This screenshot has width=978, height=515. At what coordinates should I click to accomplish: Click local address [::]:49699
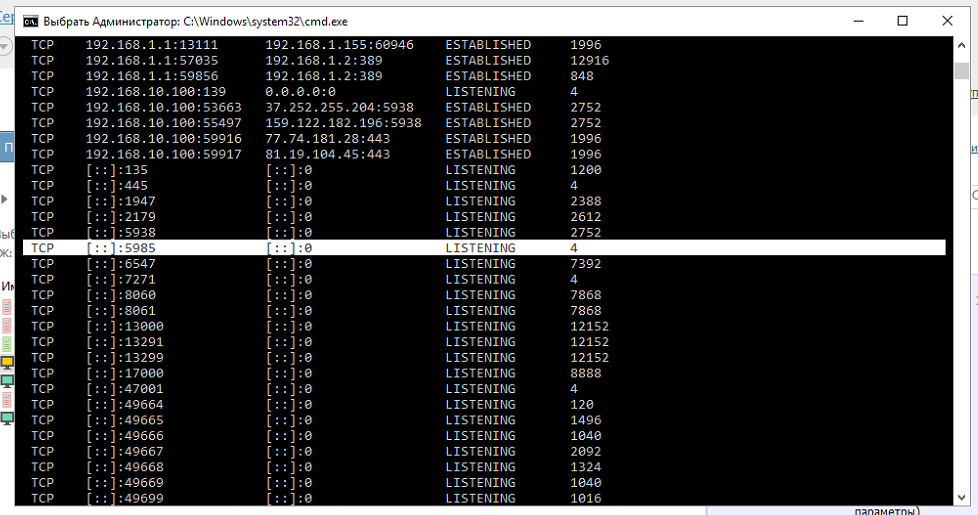click(125, 498)
